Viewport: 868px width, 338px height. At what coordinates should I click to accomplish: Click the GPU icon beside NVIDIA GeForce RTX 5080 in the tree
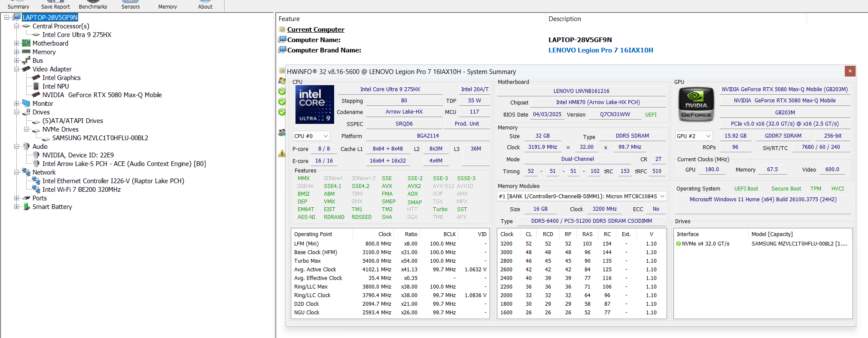point(36,95)
